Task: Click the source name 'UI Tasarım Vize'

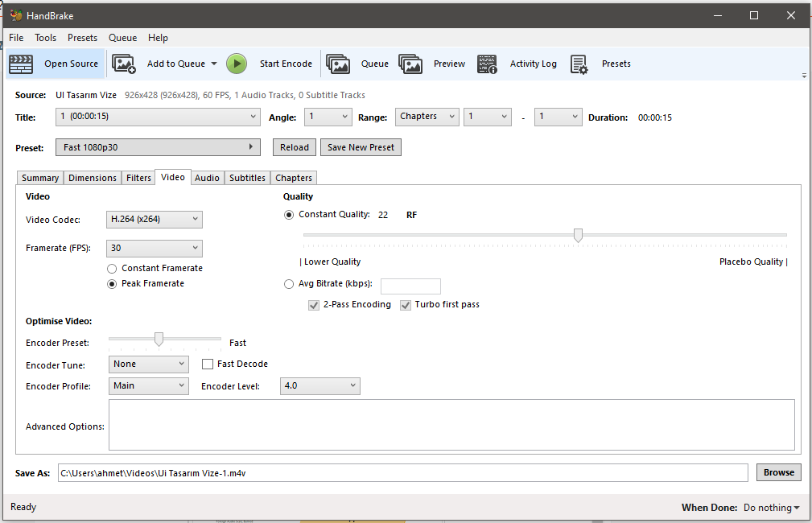Action: tap(86, 95)
